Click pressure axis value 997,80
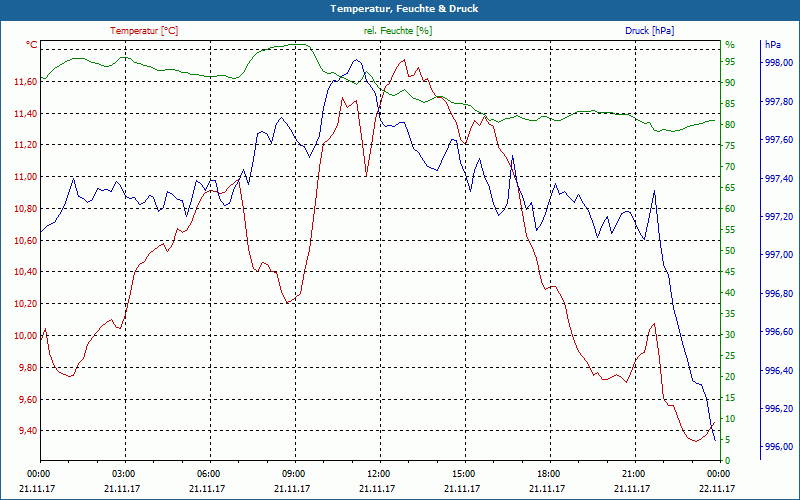 click(x=779, y=102)
